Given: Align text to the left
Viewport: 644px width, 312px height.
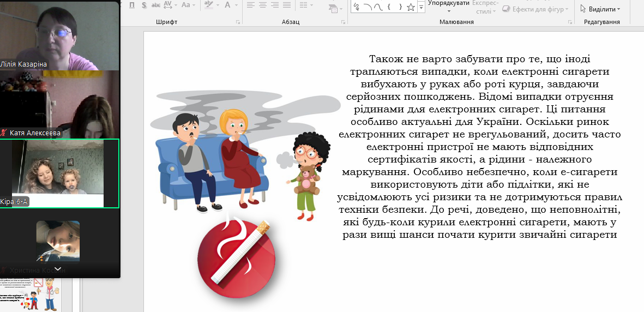Looking at the screenshot, I should pyautogui.click(x=250, y=5).
